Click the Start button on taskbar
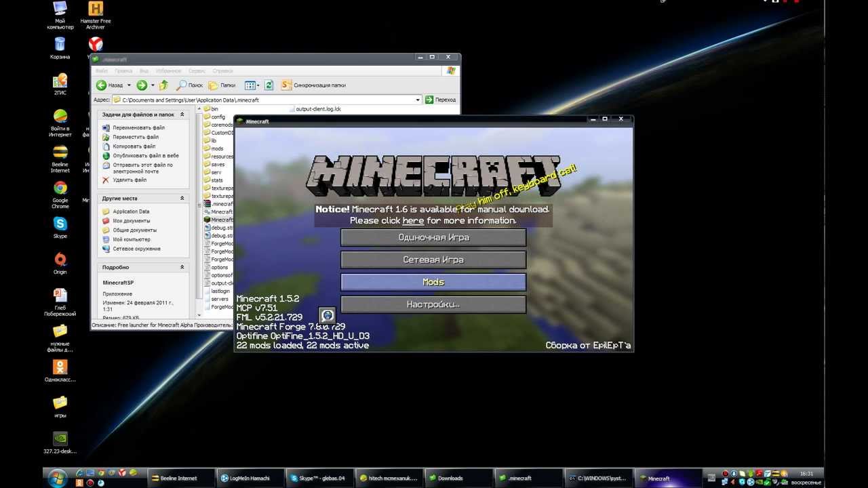Viewport: 868px width, 488px height. pos(58,478)
